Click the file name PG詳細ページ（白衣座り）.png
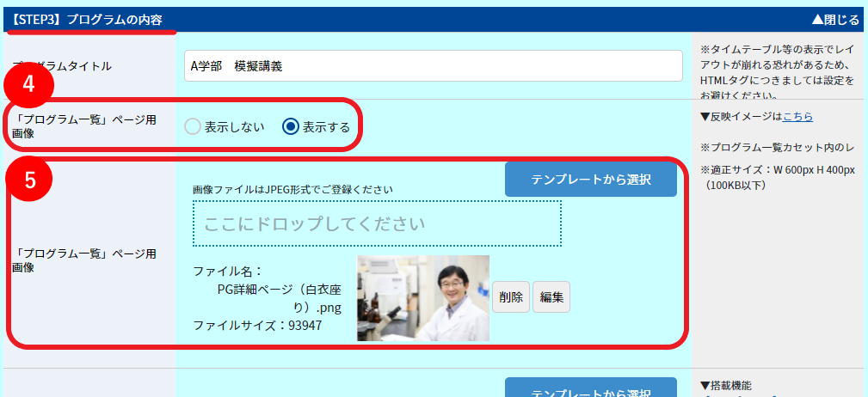 (280, 298)
